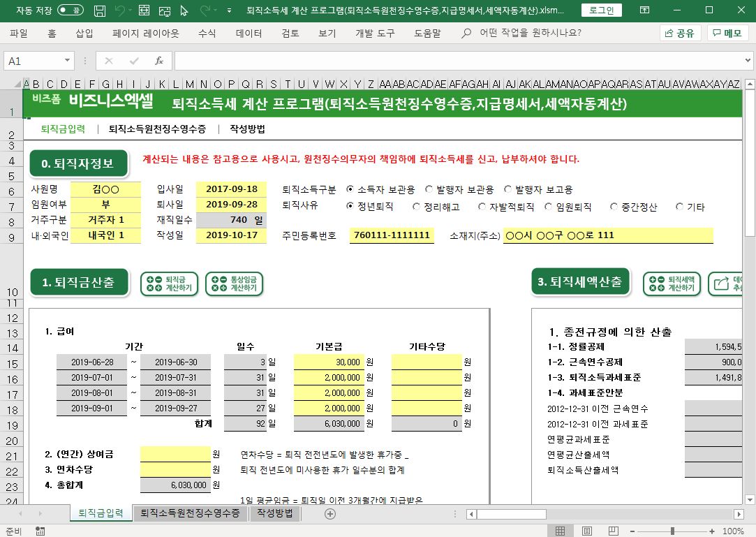This screenshot has width=756, height=537.
Task: Switch to Page Layout view icon
Action: (x=586, y=531)
